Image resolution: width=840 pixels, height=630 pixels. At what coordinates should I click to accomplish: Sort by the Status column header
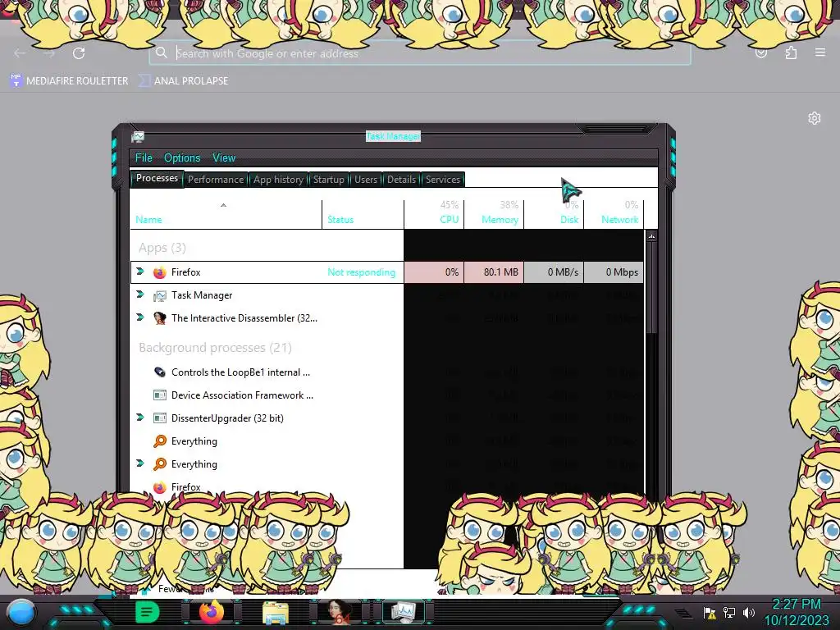(363, 214)
